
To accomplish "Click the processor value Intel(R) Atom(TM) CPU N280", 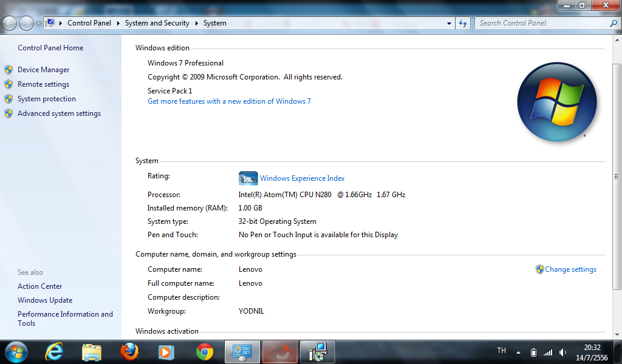I will (322, 195).
